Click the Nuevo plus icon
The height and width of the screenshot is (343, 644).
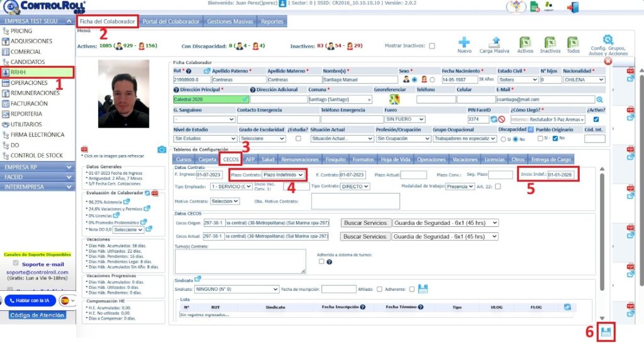pyautogui.click(x=464, y=42)
